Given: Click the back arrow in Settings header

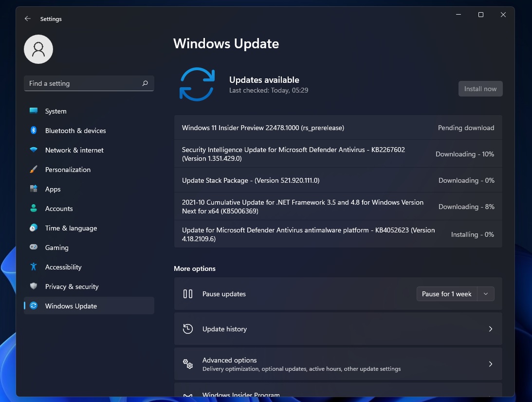Looking at the screenshot, I should (x=27, y=19).
